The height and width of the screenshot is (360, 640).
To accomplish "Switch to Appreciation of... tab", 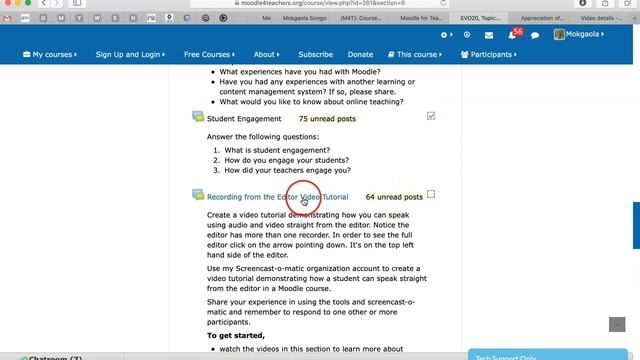I will click(x=542, y=18).
